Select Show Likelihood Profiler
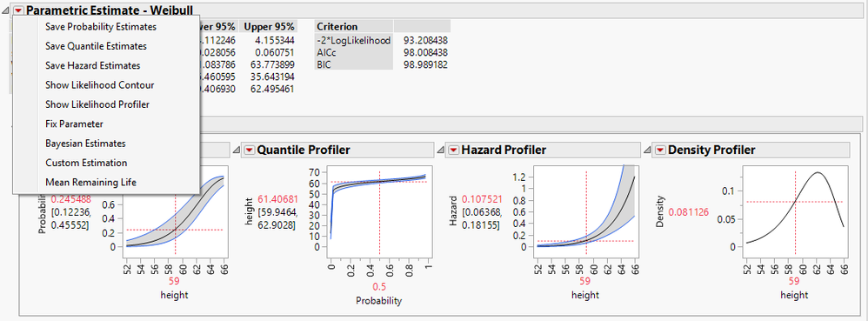The height and width of the screenshot is (321, 868). (x=97, y=104)
